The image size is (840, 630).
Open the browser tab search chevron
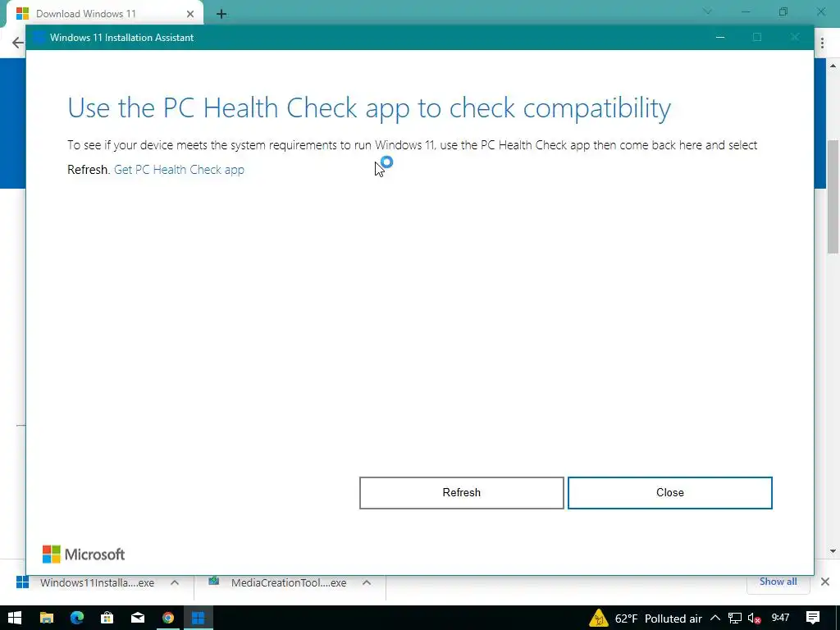point(707,11)
